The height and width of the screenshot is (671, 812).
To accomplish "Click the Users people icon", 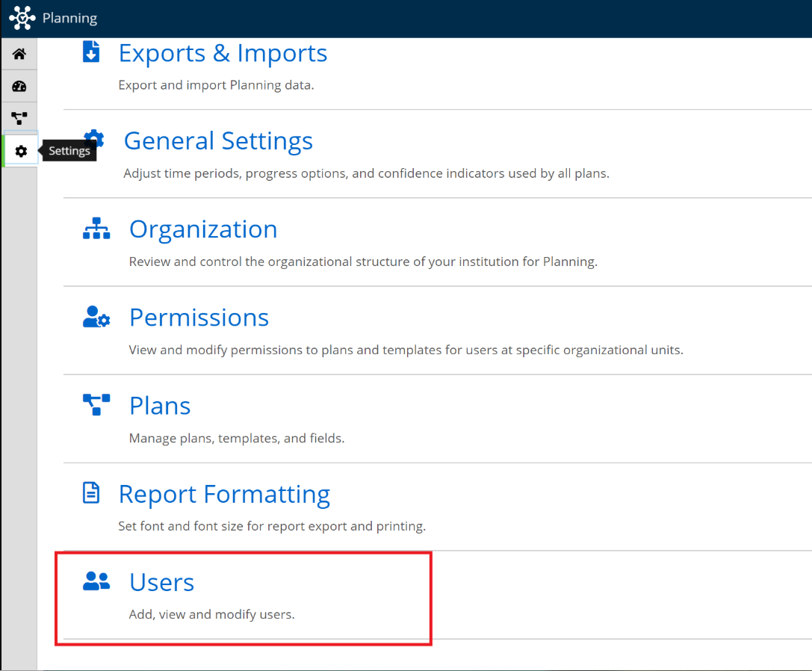I will pyautogui.click(x=96, y=581).
